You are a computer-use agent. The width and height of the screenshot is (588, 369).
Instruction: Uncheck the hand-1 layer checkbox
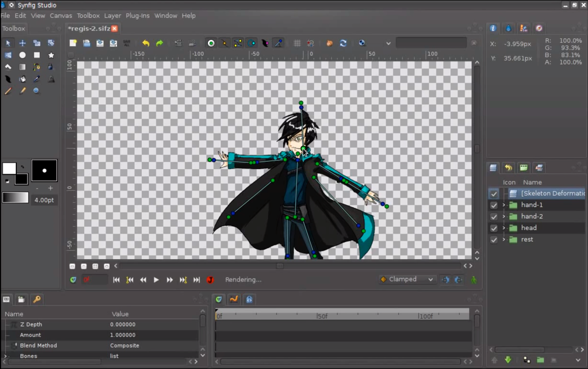point(494,205)
